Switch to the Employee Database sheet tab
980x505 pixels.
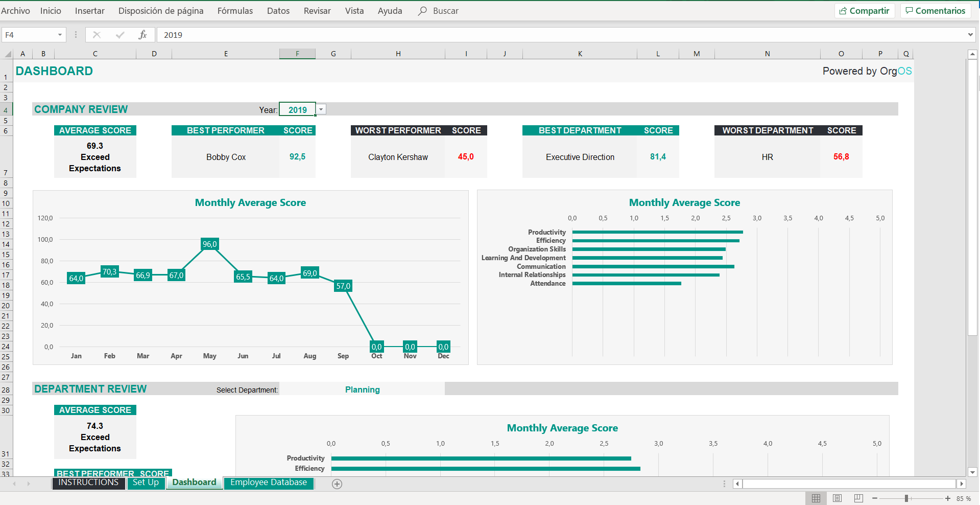[x=268, y=483]
